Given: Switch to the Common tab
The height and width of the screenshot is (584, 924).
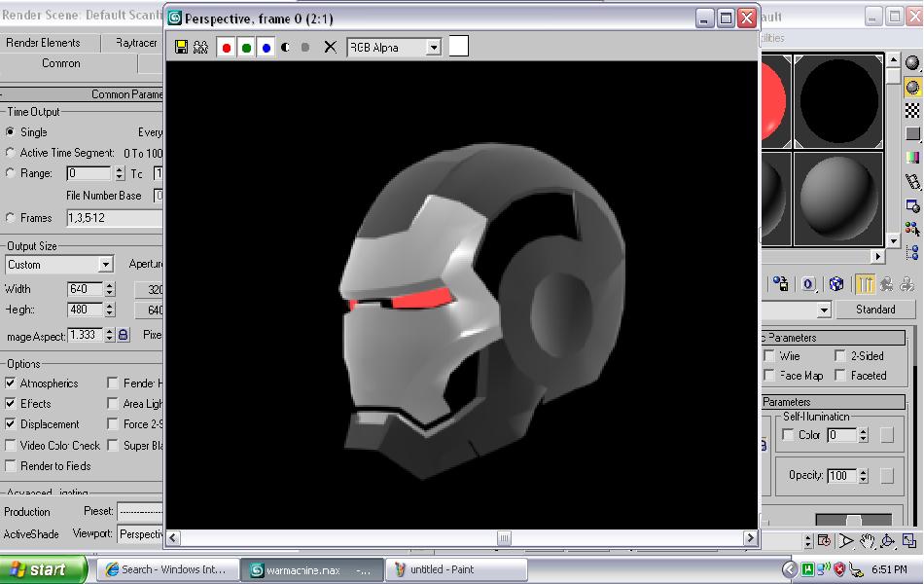Looking at the screenshot, I should 61,63.
